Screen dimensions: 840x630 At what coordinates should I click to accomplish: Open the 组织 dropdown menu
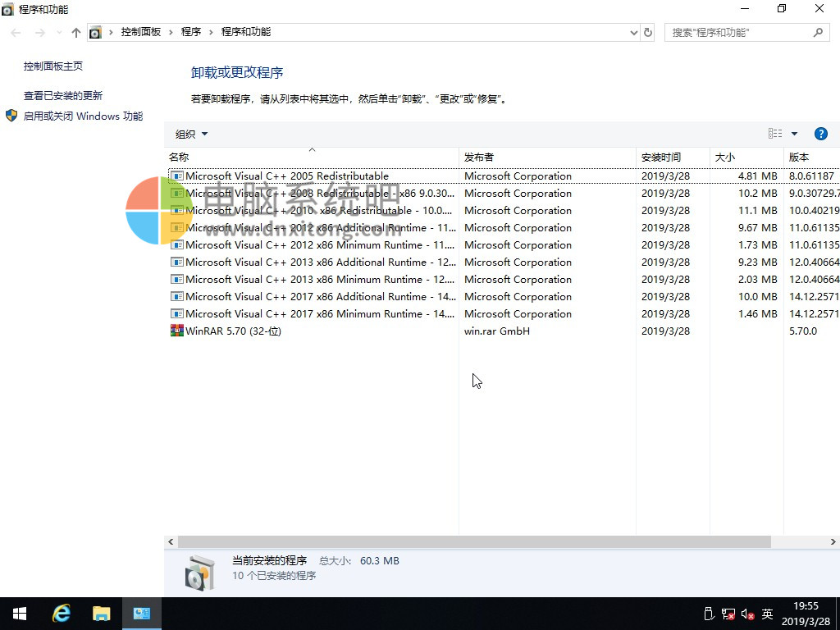(x=191, y=134)
